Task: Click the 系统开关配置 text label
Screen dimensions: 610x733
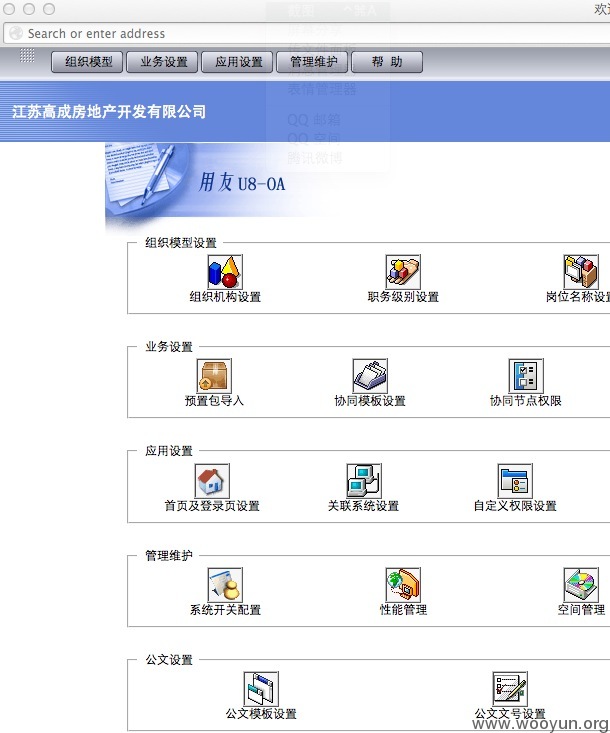Action: click(225, 610)
